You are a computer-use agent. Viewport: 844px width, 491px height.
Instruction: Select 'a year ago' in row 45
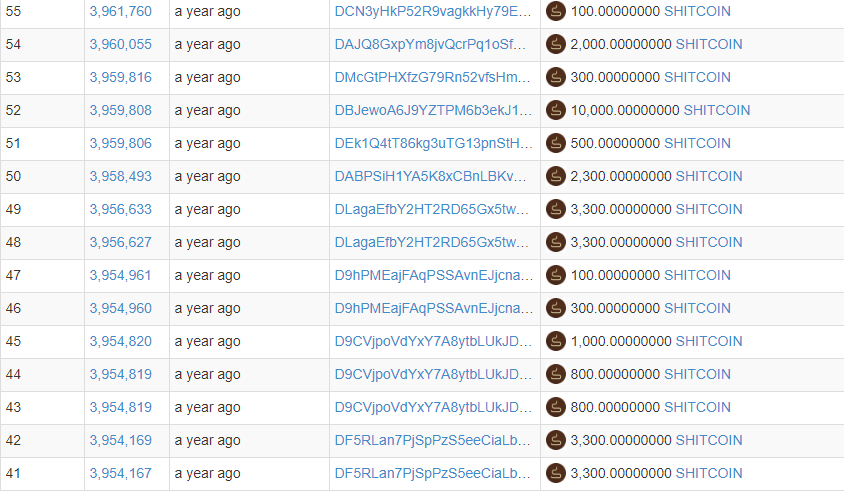[x=207, y=342]
